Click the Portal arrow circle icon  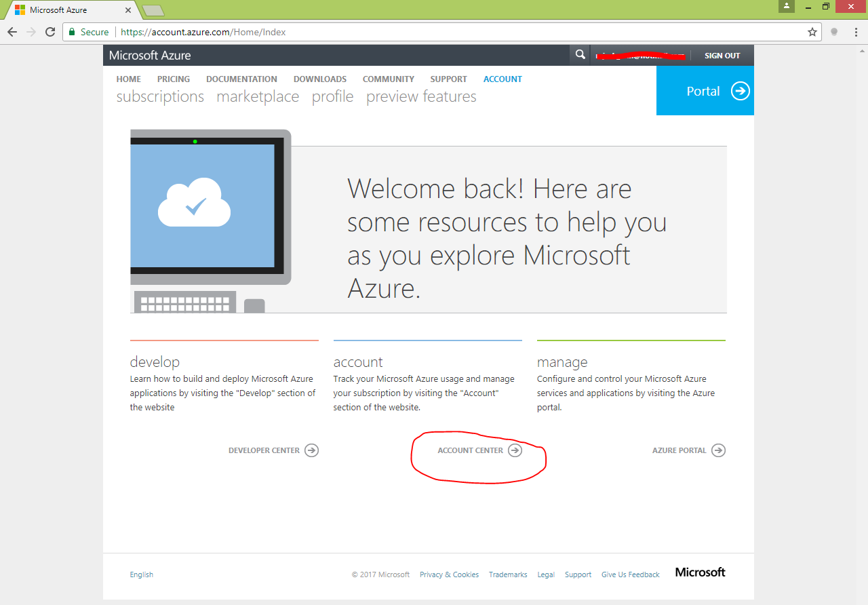pos(741,90)
